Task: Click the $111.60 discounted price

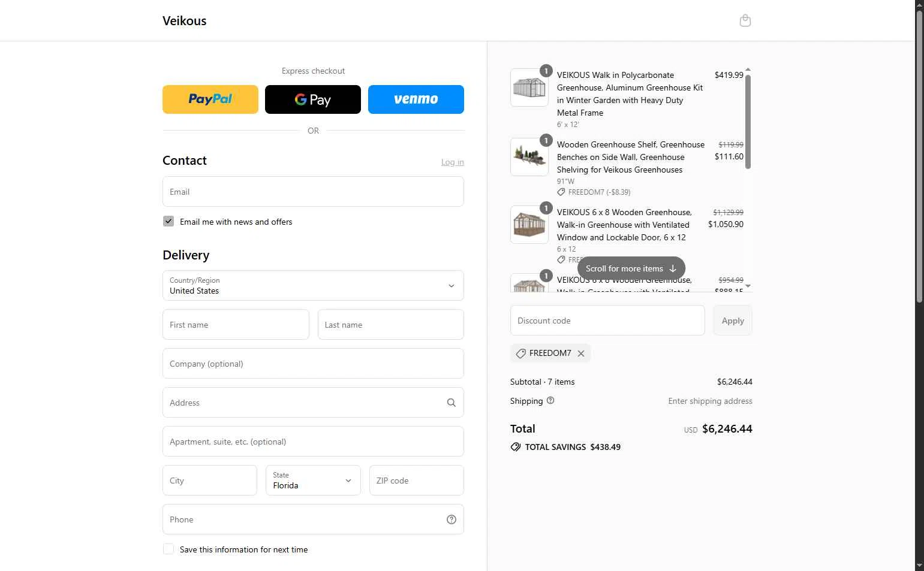Action: point(729,156)
